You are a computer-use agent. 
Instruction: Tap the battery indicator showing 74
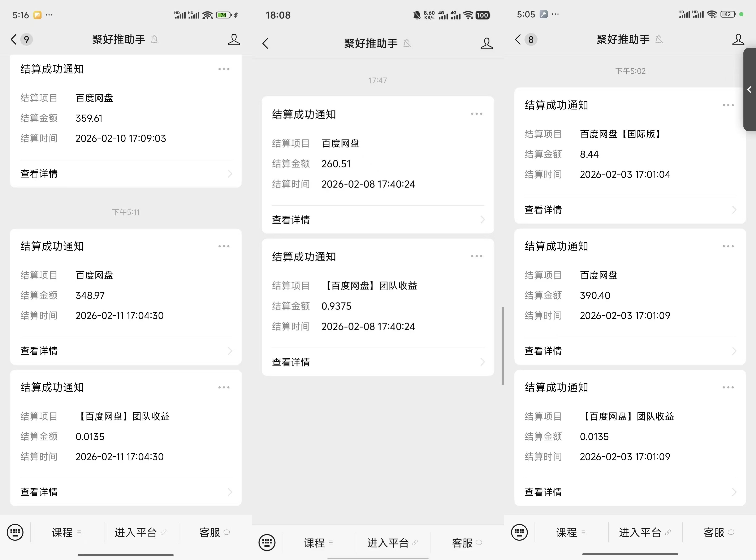pyautogui.click(x=224, y=15)
